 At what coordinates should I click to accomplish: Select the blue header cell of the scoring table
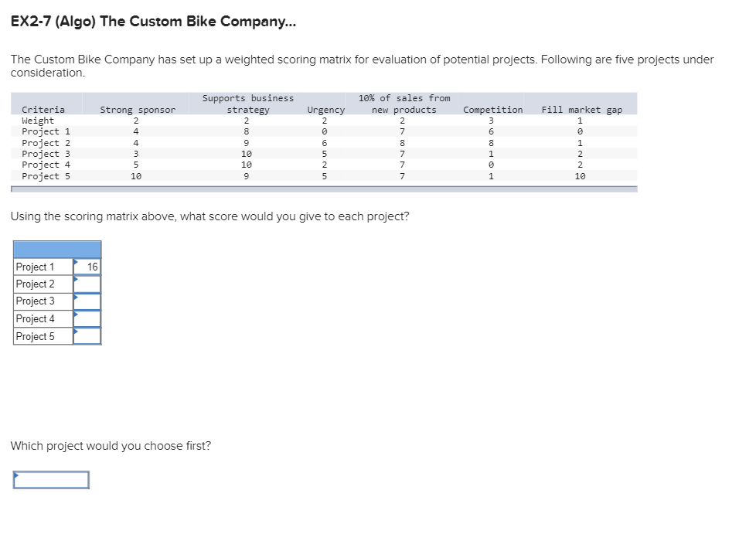coord(56,249)
